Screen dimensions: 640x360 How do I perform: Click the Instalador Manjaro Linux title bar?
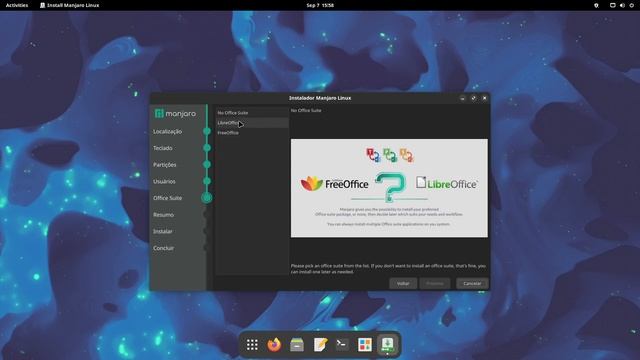point(320,98)
